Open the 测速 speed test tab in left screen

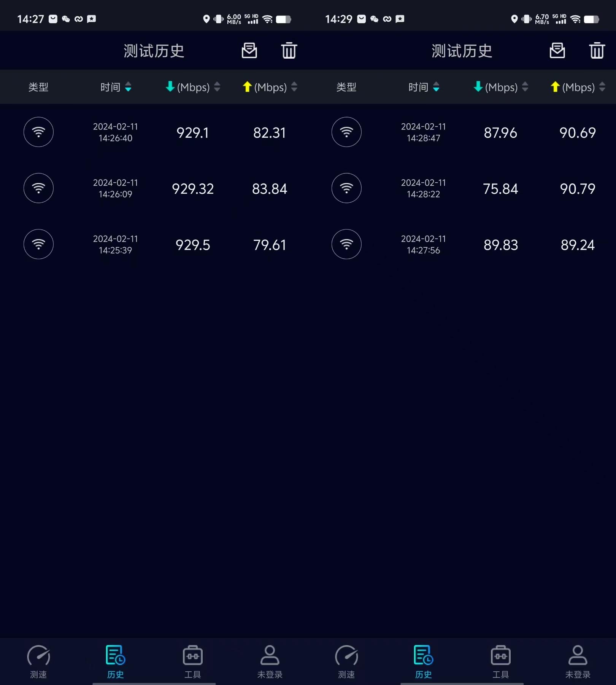[x=38, y=662]
